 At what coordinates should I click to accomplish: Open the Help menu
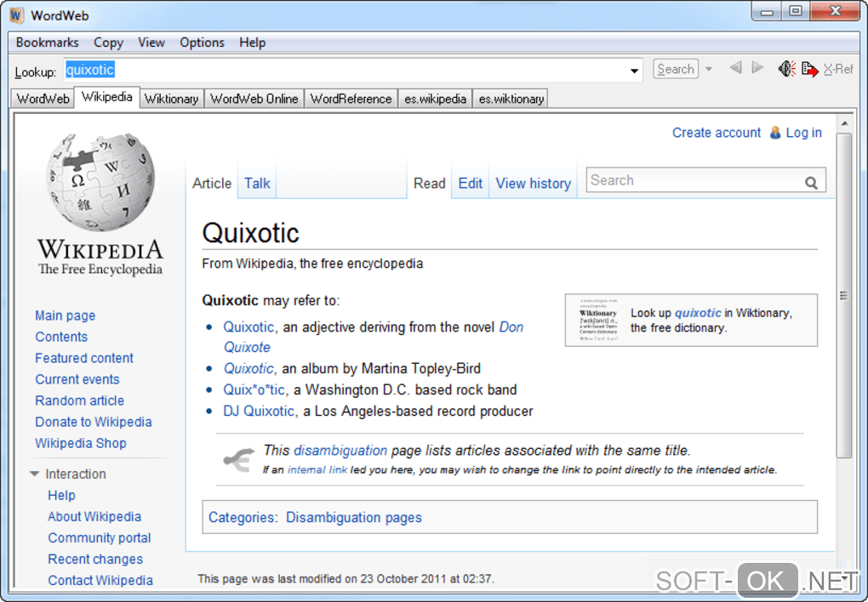pos(253,43)
